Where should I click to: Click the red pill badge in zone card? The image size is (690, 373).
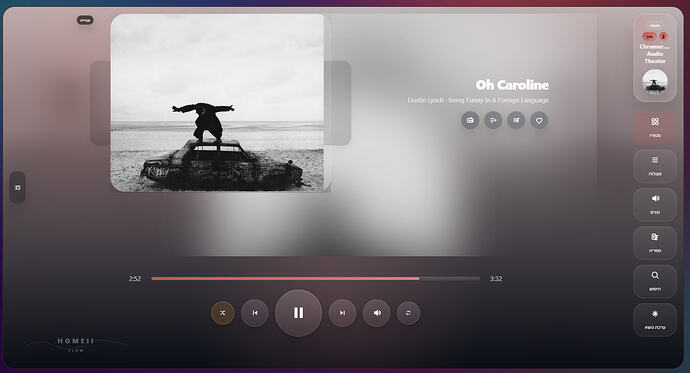(x=650, y=37)
